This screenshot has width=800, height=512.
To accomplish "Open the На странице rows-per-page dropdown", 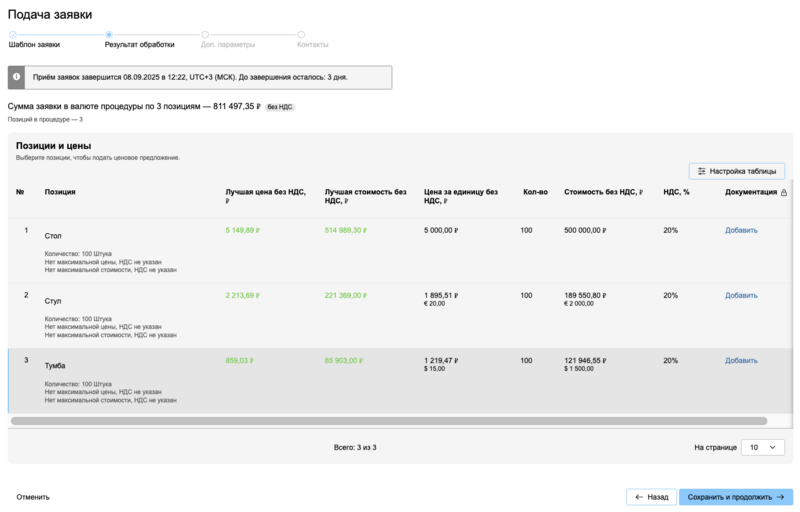I will [x=763, y=448].
